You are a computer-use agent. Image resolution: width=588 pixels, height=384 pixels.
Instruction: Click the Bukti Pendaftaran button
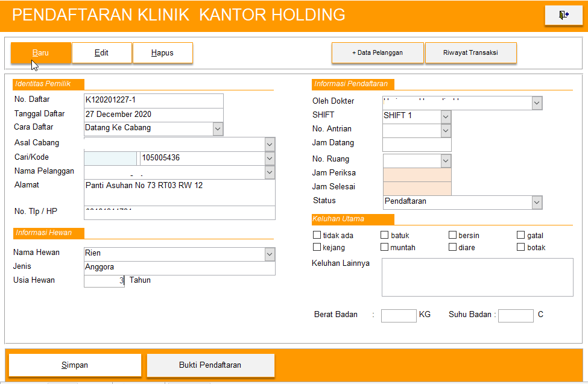pyautogui.click(x=210, y=365)
